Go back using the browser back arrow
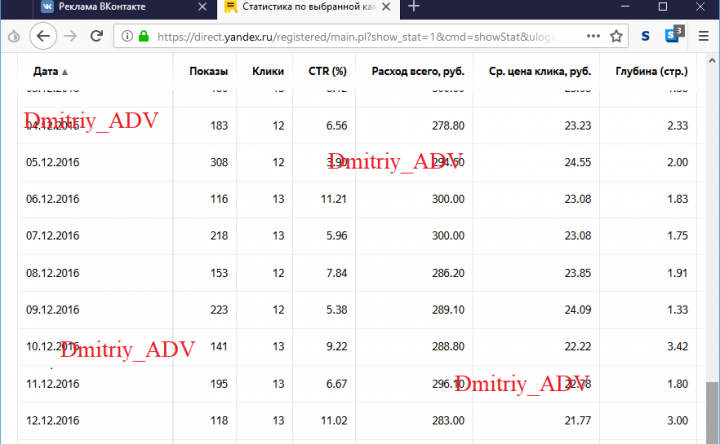 [x=43, y=36]
